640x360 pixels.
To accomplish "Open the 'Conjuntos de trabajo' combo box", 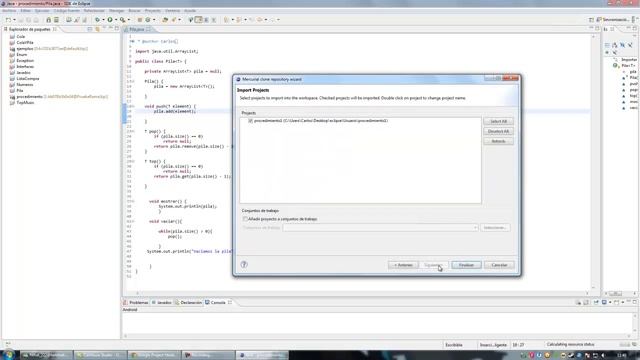I will pyautogui.click(x=380, y=228).
